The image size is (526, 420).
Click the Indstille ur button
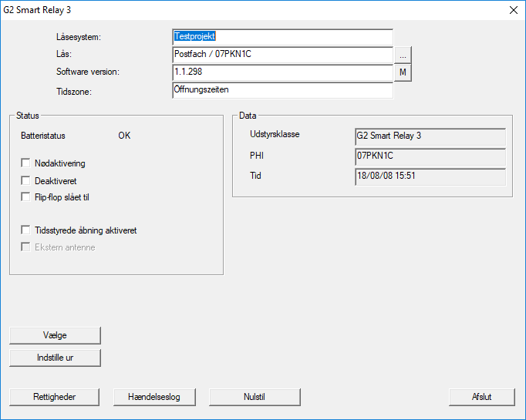pos(55,358)
